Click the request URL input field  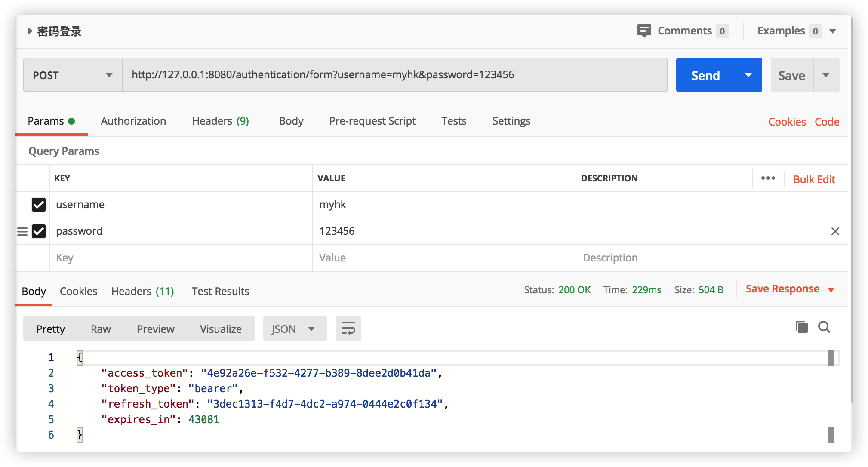(x=394, y=75)
